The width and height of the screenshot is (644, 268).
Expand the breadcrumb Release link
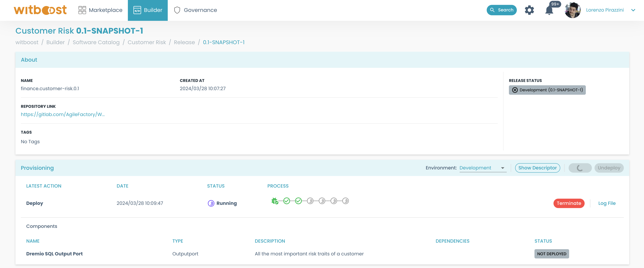click(x=184, y=42)
